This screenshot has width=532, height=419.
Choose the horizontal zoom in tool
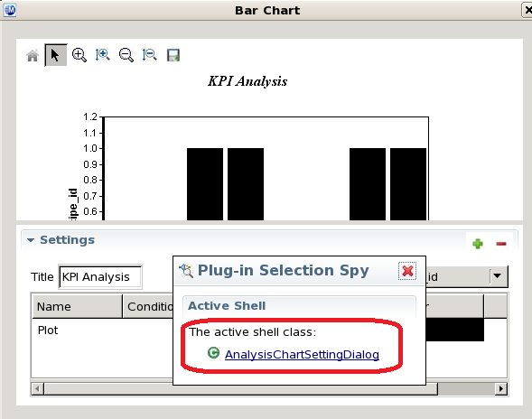pyautogui.click(x=102, y=55)
